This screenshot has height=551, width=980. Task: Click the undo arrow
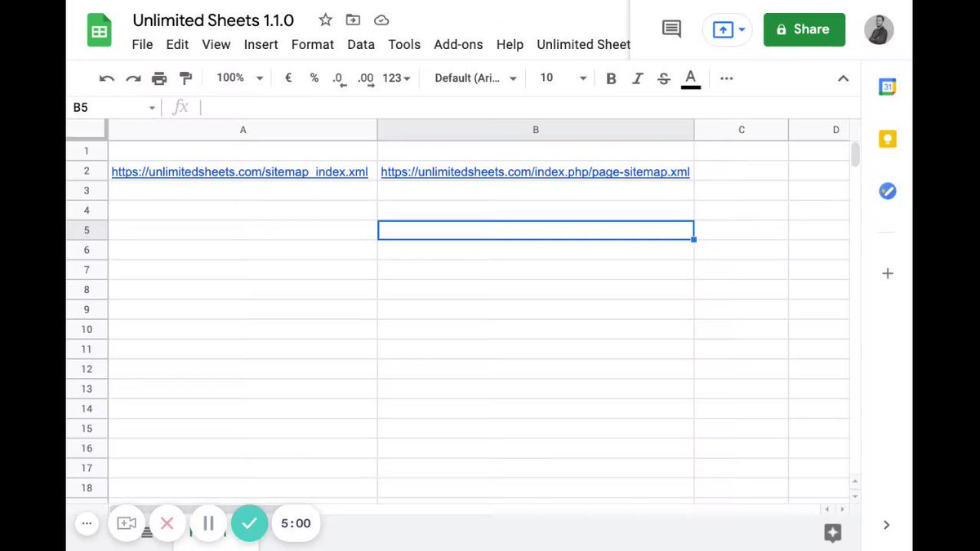point(107,78)
